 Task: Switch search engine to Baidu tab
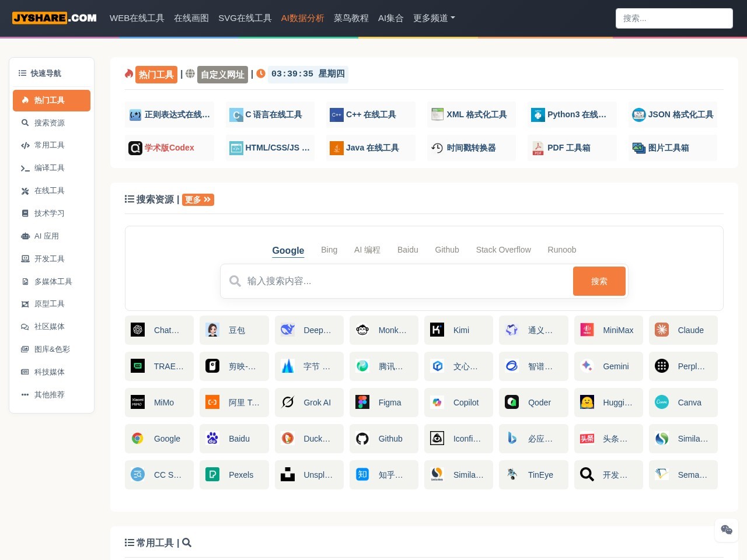pyautogui.click(x=408, y=250)
